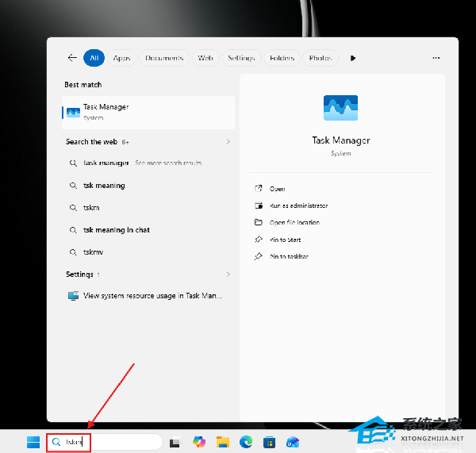476x453 pixels.
Task: Switch to the Photos filter tab
Action: (321, 58)
